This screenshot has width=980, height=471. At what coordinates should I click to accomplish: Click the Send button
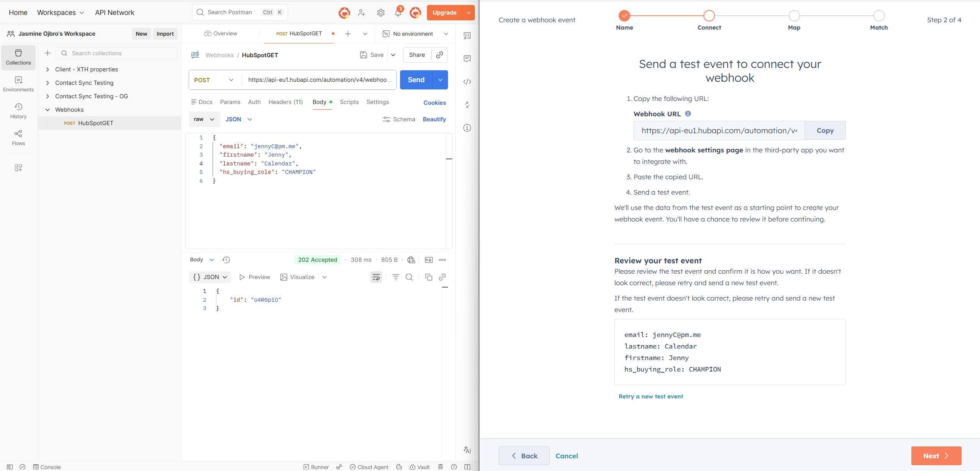click(x=415, y=80)
